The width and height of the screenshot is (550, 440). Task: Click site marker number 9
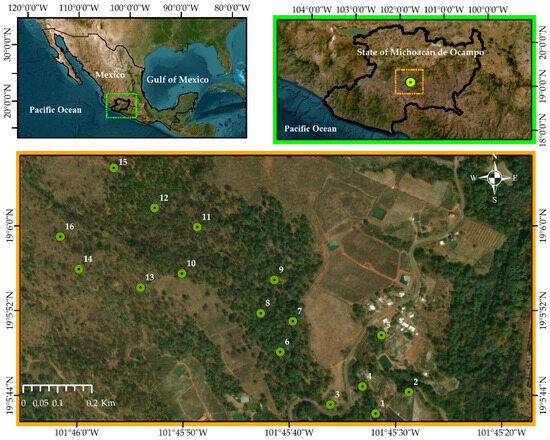(x=274, y=280)
